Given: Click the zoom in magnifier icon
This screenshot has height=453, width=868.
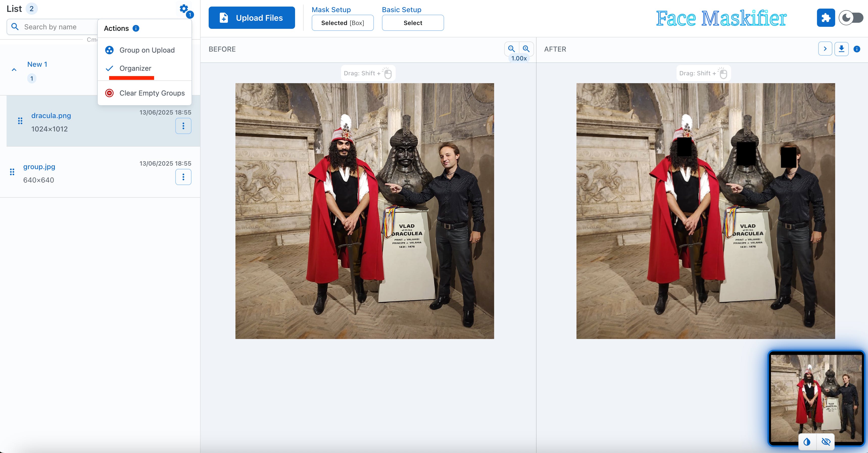Looking at the screenshot, I should [526, 49].
